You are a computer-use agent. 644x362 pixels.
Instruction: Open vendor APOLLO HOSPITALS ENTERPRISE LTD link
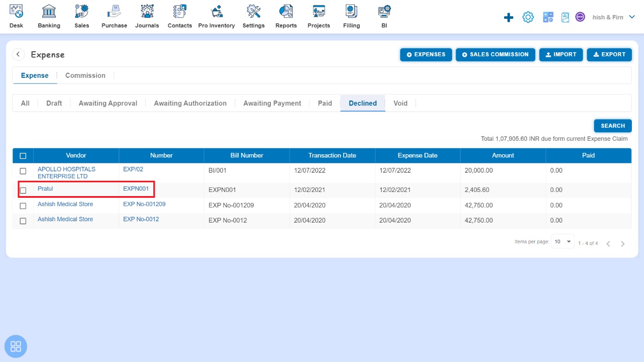(67, 173)
